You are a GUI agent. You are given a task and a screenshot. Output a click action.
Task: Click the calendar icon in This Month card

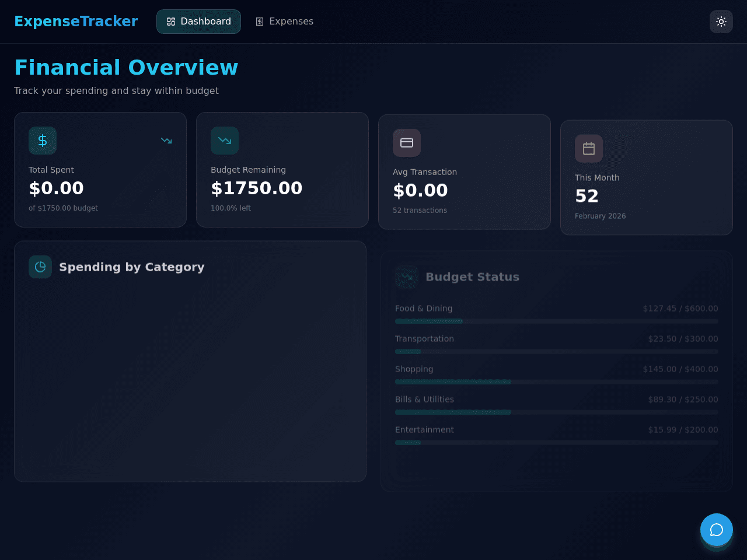(589, 149)
